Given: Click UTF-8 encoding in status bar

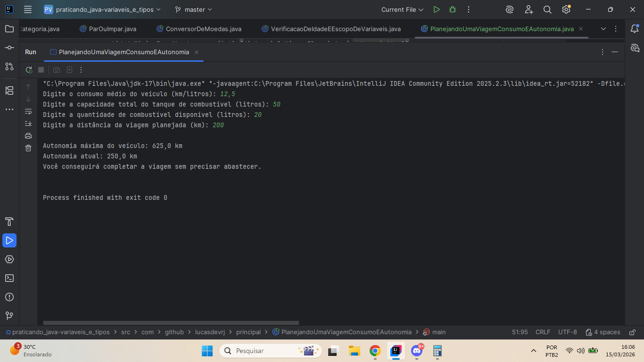Looking at the screenshot, I should [567, 332].
